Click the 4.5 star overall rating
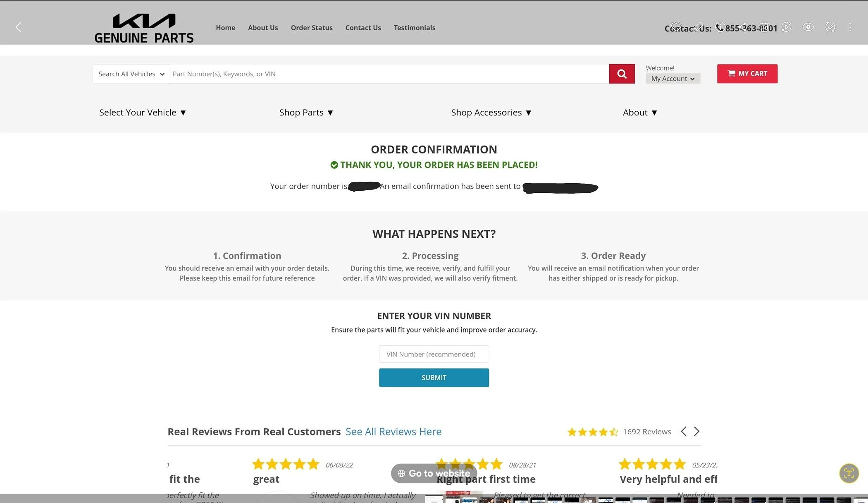This screenshot has height=503, width=868. pos(593,432)
